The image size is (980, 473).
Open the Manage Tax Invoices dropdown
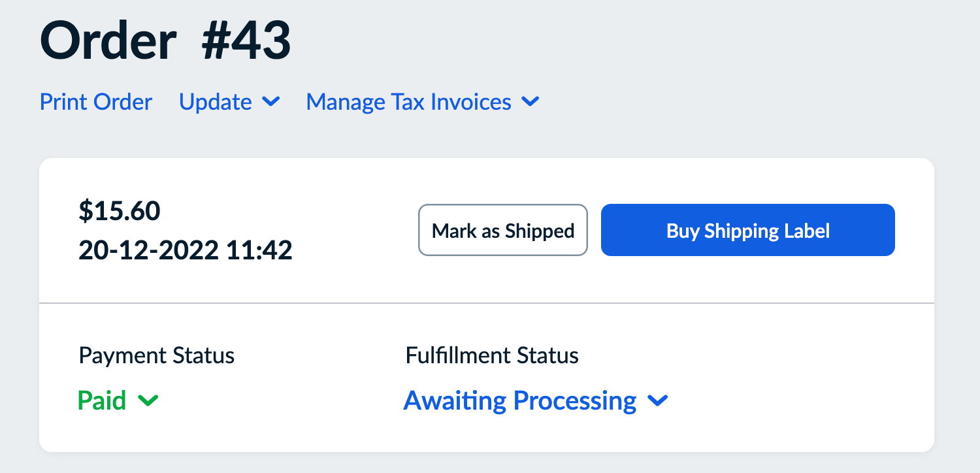408,103
